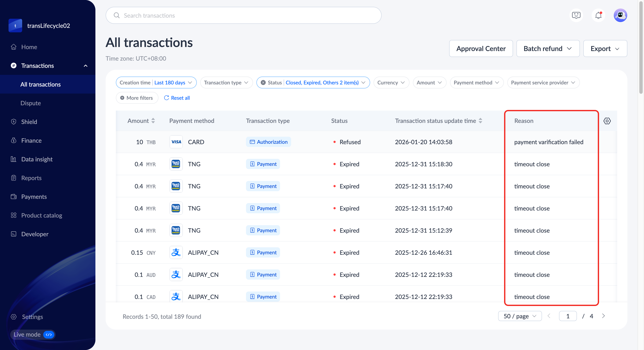This screenshot has height=350, width=644.
Task: Open Dispute in sidebar menu
Action: pyautogui.click(x=30, y=103)
